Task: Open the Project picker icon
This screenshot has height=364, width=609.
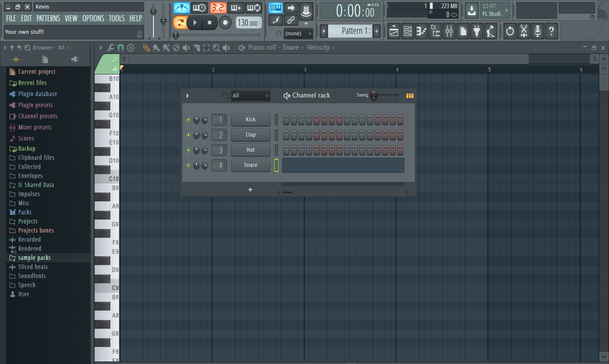Action: click(x=463, y=31)
